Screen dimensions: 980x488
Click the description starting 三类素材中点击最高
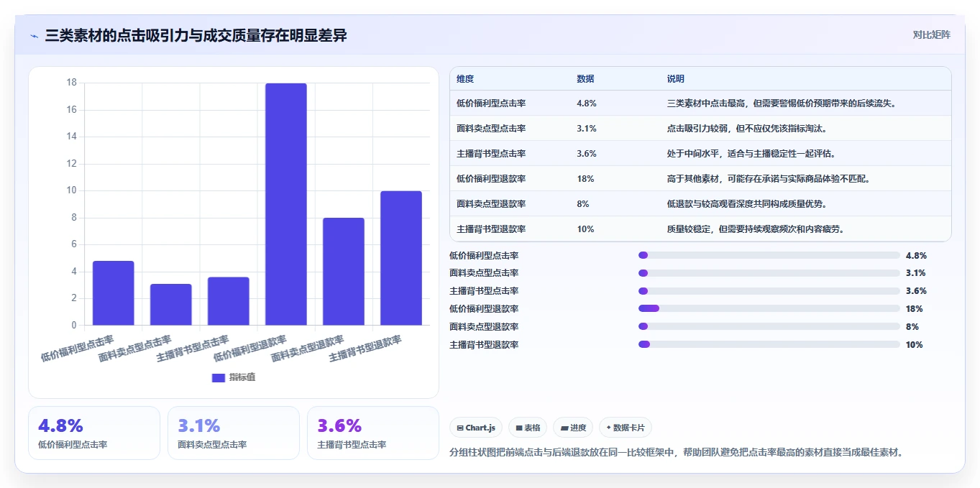tap(781, 103)
